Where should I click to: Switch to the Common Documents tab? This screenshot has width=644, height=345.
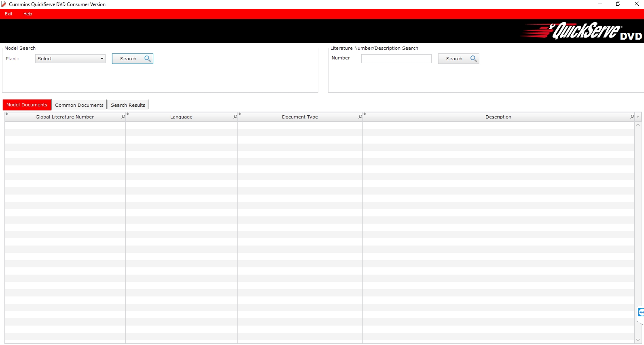coord(79,105)
